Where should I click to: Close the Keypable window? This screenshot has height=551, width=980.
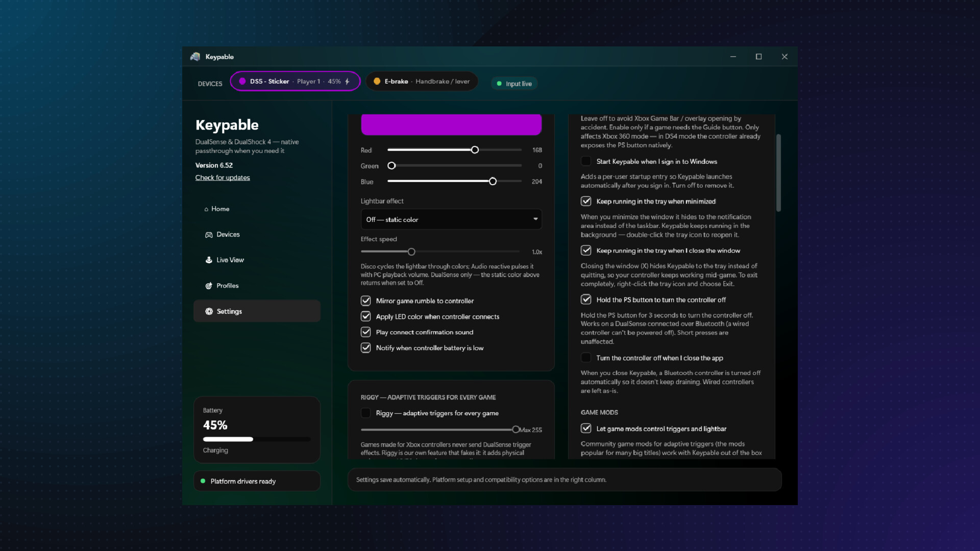[785, 57]
